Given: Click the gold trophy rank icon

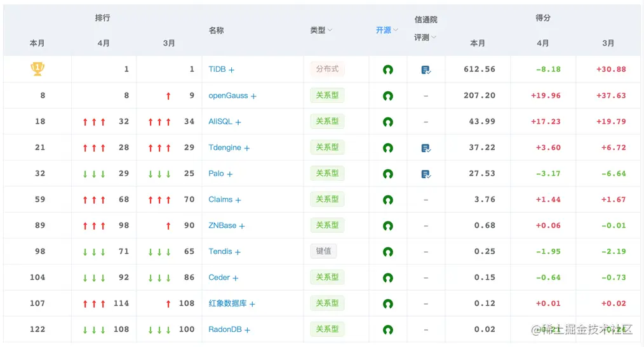Looking at the screenshot, I should click(x=37, y=69).
